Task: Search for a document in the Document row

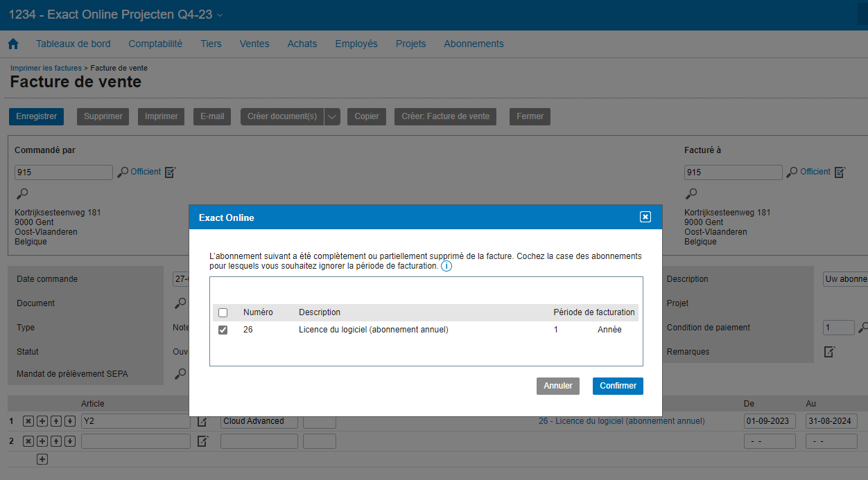Action: (180, 303)
